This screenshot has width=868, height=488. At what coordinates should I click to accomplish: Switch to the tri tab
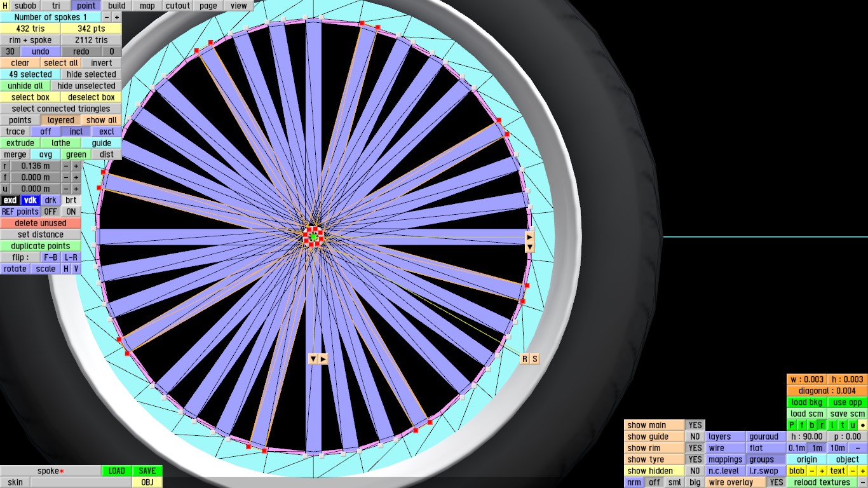56,6
